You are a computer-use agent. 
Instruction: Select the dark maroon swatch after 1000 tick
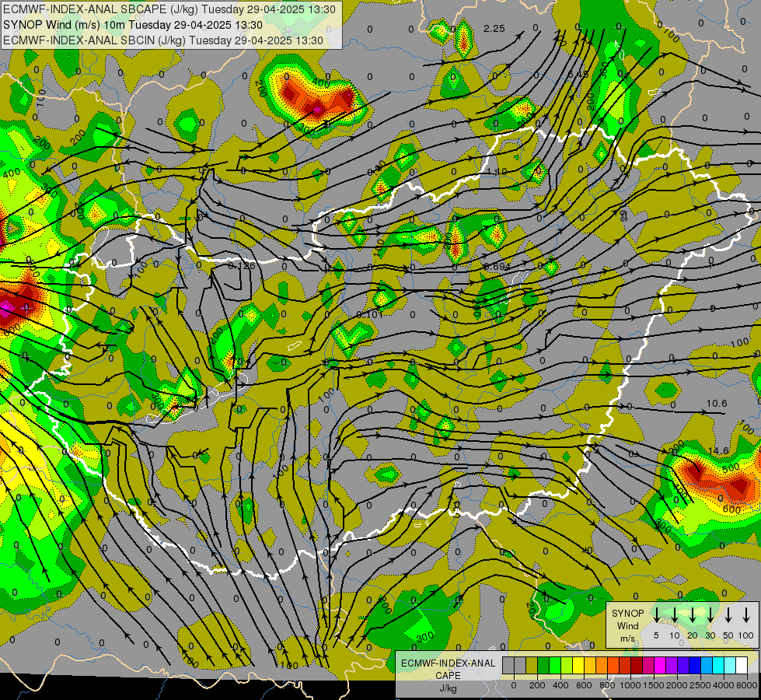click(x=637, y=665)
